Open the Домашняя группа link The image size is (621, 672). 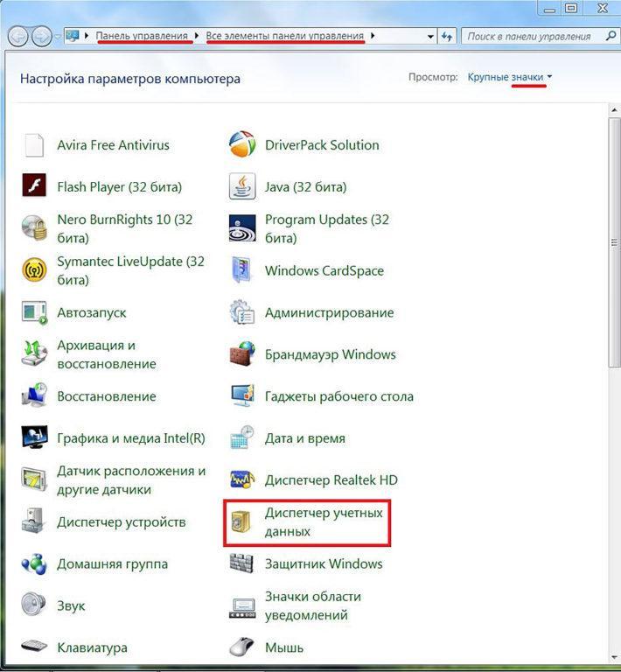pos(113,564)
